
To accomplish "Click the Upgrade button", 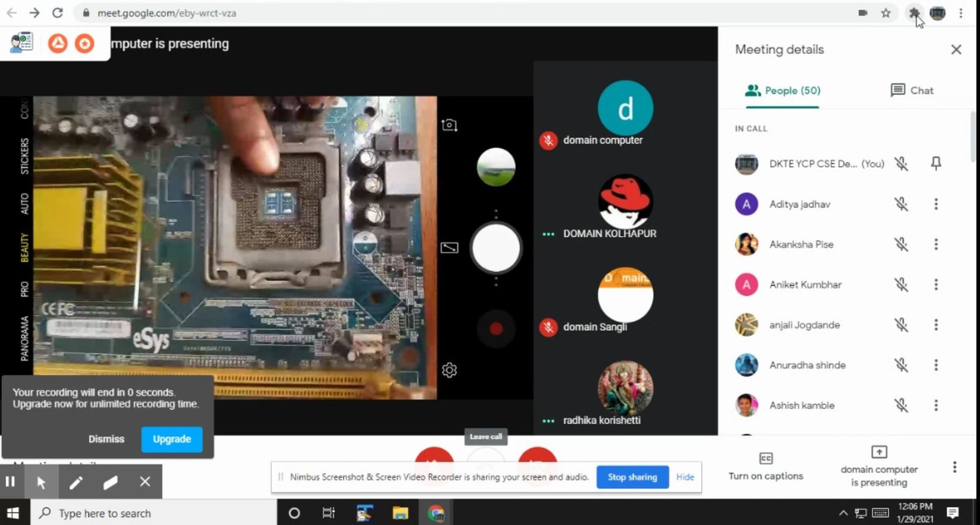I will click(x=171, y=439).
